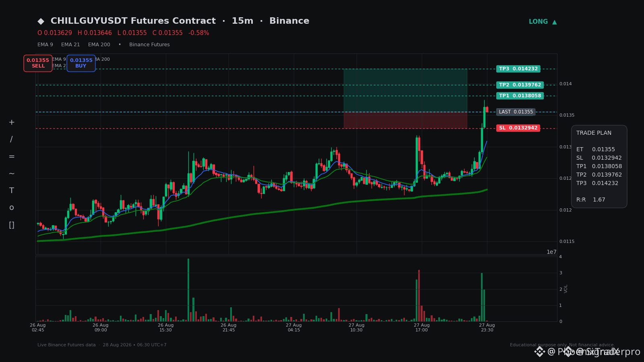Click the 1e7 volume scale label
644x362 pixels.
pos(551,252)
